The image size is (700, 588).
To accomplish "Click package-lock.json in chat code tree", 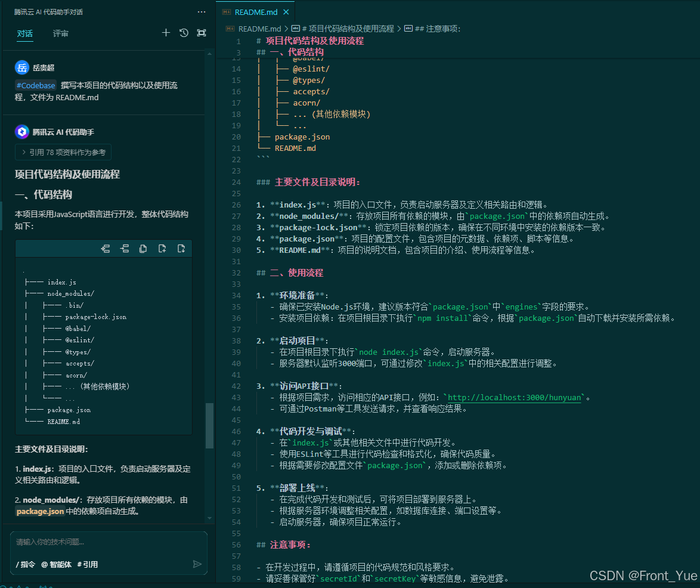I will (x=96, y=317).
